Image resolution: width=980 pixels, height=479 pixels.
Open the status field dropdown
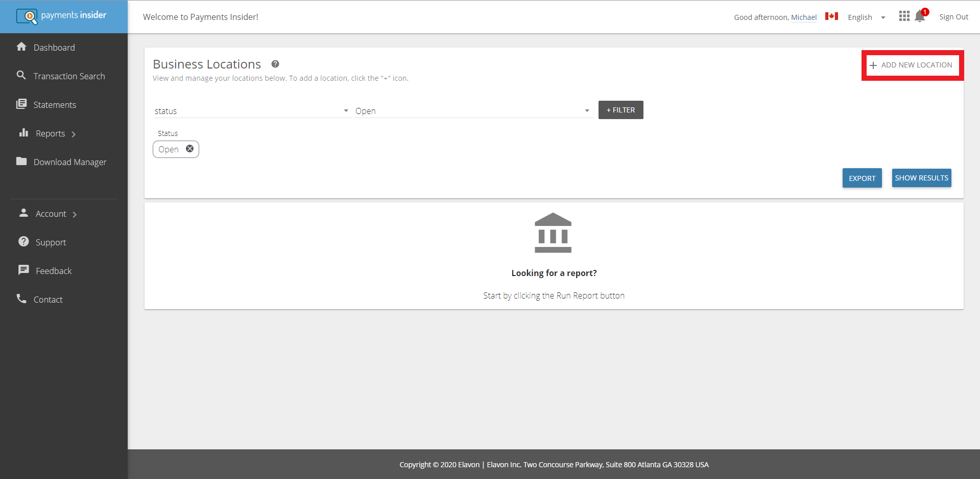252,111
